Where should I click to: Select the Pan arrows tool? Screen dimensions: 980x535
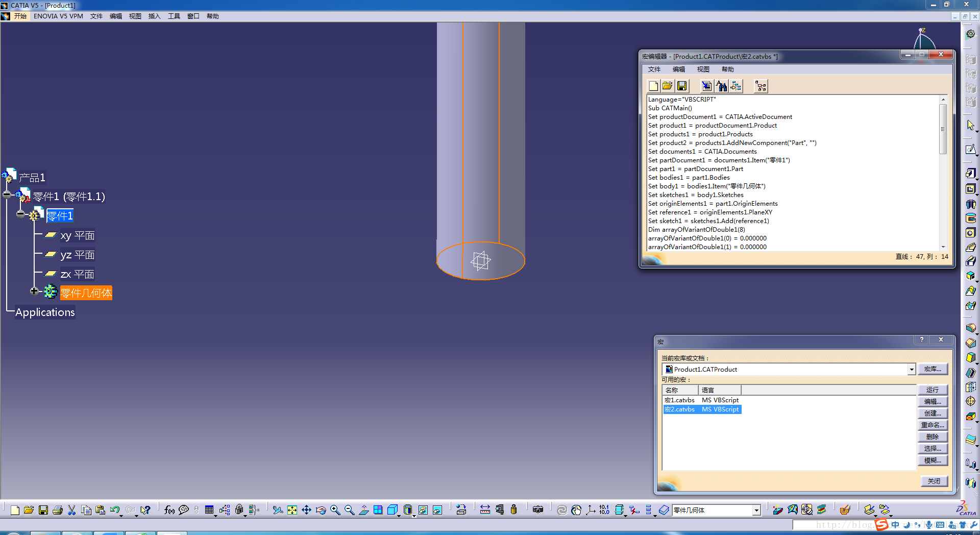point(306,510)
